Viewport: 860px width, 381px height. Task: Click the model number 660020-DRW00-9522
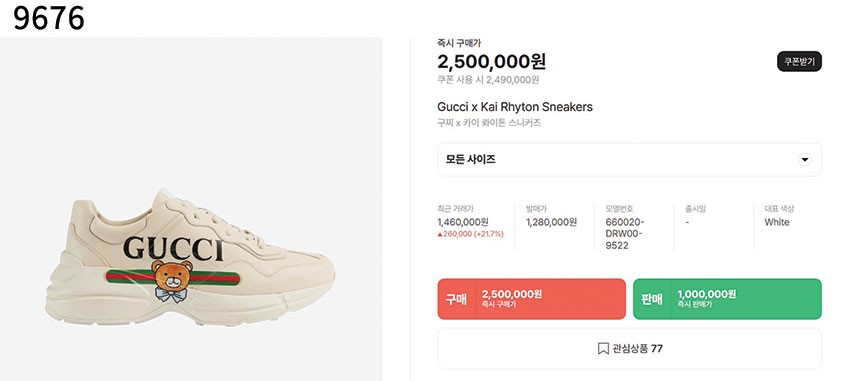point(625,234)
